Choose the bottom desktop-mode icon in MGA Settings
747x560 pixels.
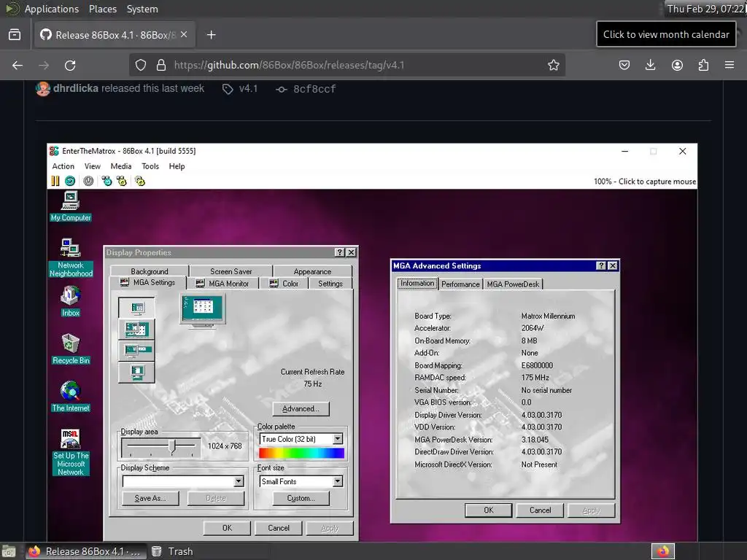(136, 372)
